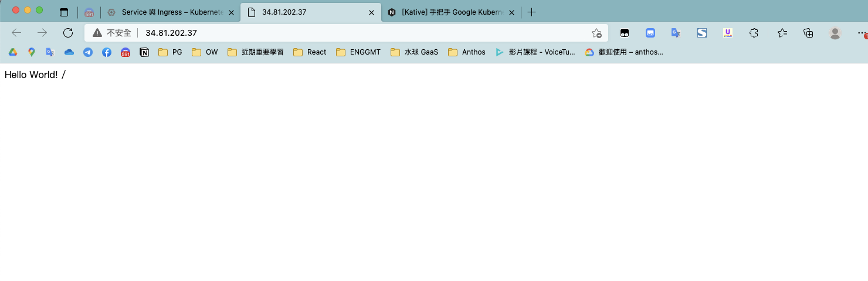
Task: Click the user profile avatar
Action: tap(835, 33)
